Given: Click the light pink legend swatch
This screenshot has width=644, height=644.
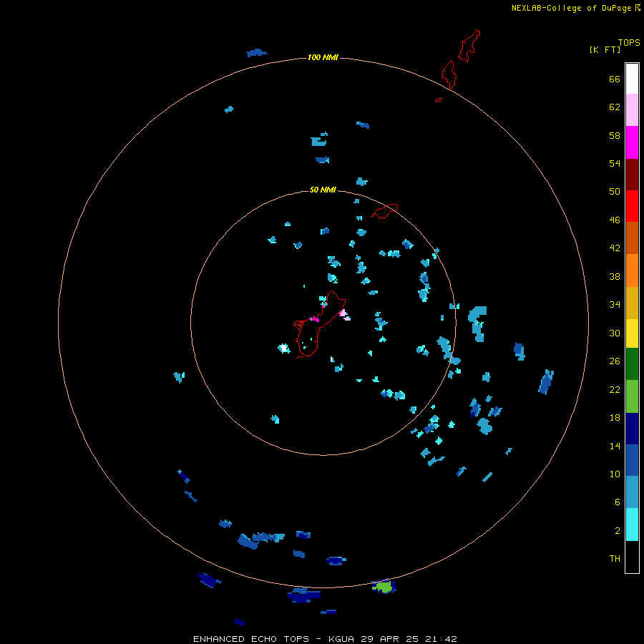Looking at the screenshot, I should (632, 109).
